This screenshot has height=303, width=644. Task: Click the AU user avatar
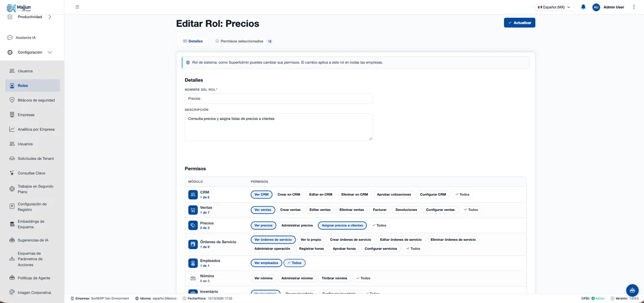596,7
